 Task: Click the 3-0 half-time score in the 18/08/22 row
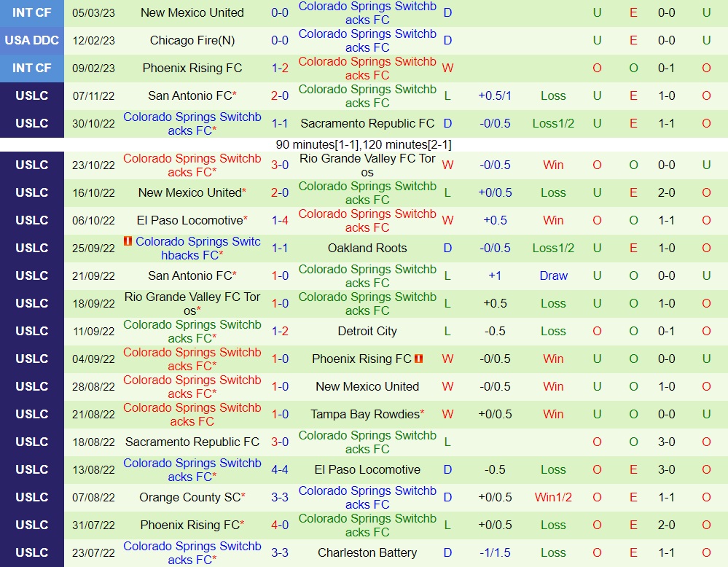pos(666,442)
